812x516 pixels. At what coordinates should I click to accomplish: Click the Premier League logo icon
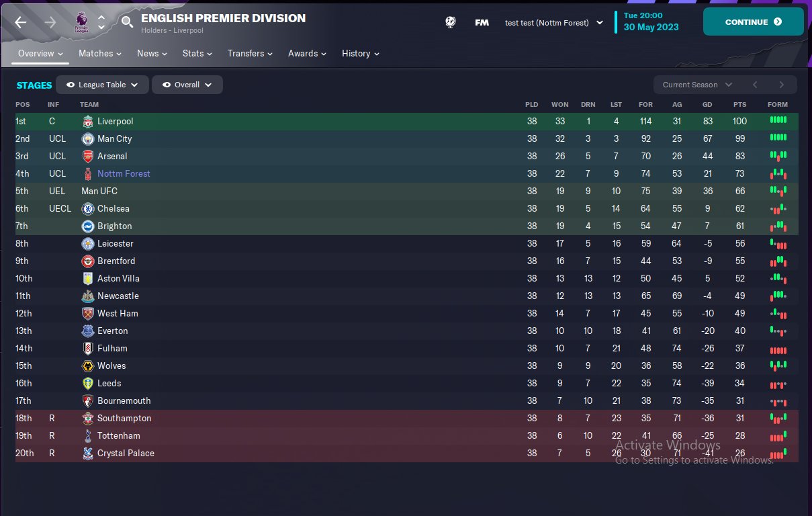tap(81, 22)
